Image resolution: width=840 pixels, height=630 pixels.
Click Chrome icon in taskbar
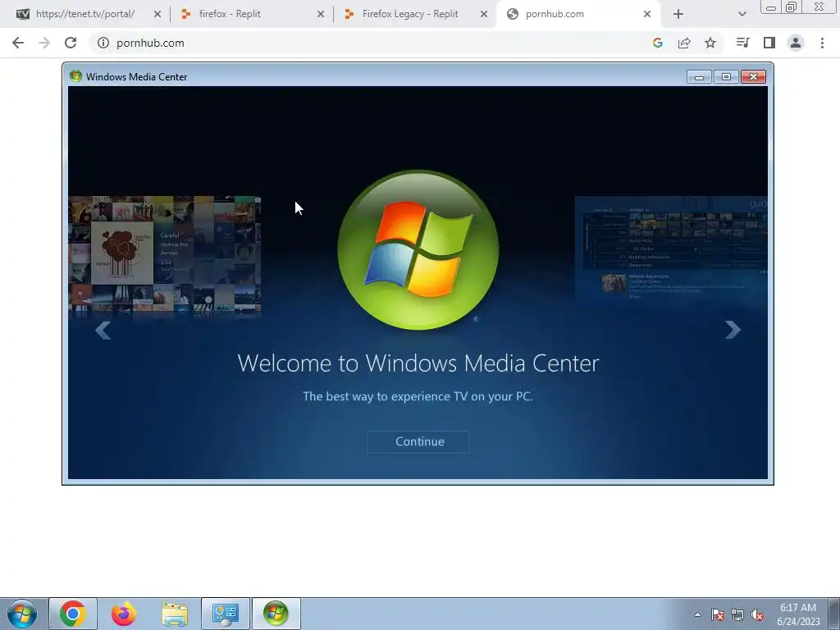tap(73, 614)
